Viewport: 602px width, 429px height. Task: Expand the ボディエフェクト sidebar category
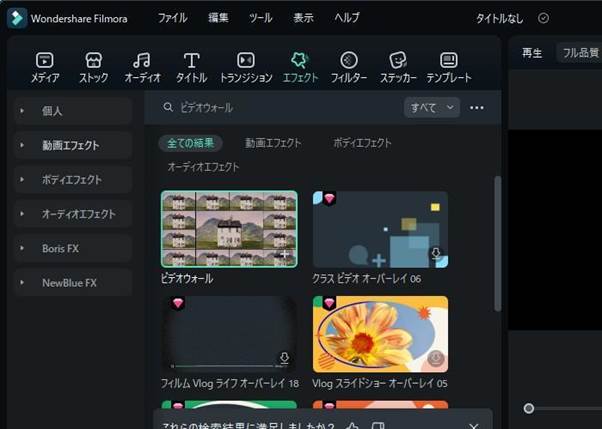[x=22, y=179]
